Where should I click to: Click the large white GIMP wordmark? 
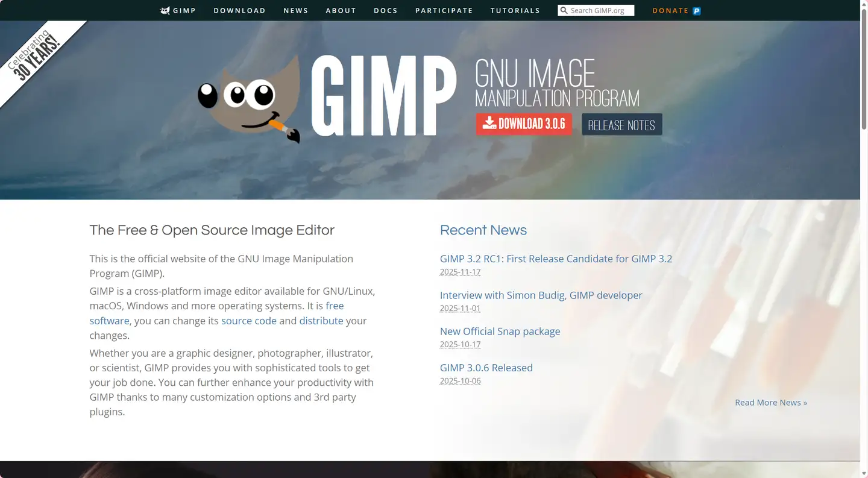(x=384, y=95)
